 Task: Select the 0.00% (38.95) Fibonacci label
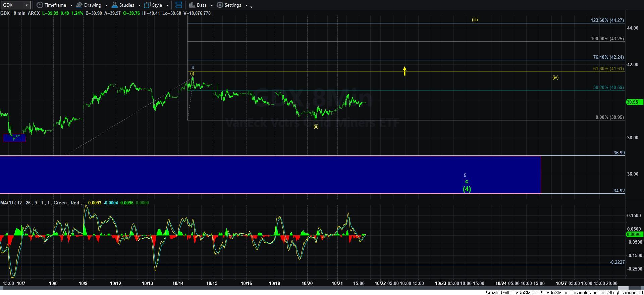[609, 117]
